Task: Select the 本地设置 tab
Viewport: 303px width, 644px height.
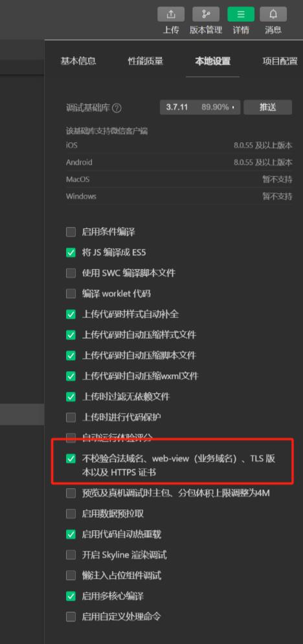Action: [x=212, y=61]
